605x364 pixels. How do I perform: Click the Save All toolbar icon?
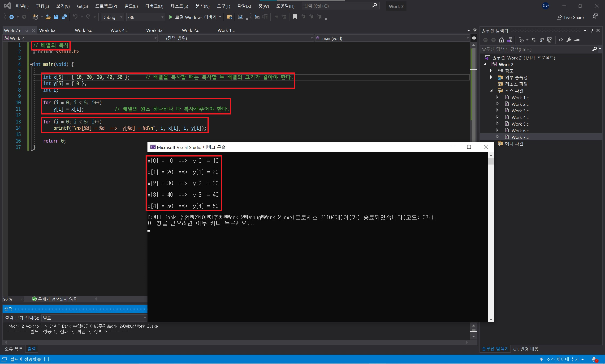pos(64,17)
